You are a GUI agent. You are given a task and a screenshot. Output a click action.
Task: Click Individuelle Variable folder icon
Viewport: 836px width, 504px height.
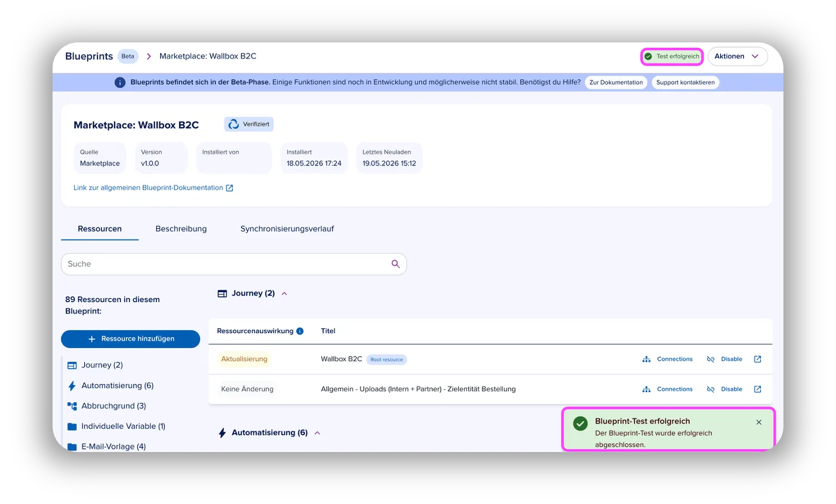tap(72, 426)
